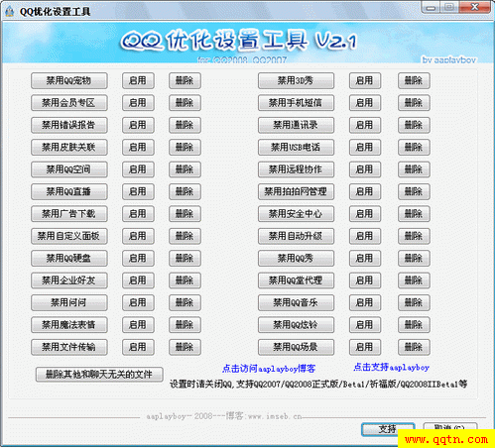The width and height of the screenshot is (495, 448).
Task: Click 启用 beside 禁用QQ直播
Action: pyautogui.click(x=138, y=191)
